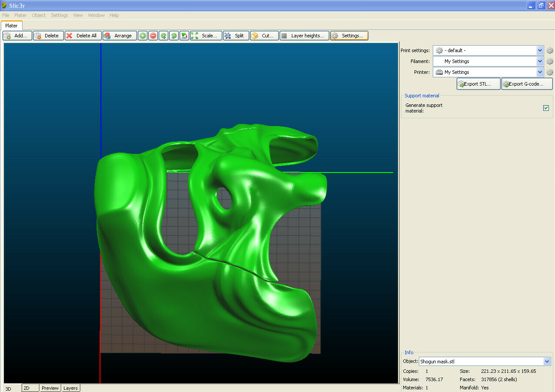Image resolution: width=555 pixels, height=392 pixels.
Task: Select the Arrange tool in the toolbar
Action: pyautogui.click(x=120, y=36)
